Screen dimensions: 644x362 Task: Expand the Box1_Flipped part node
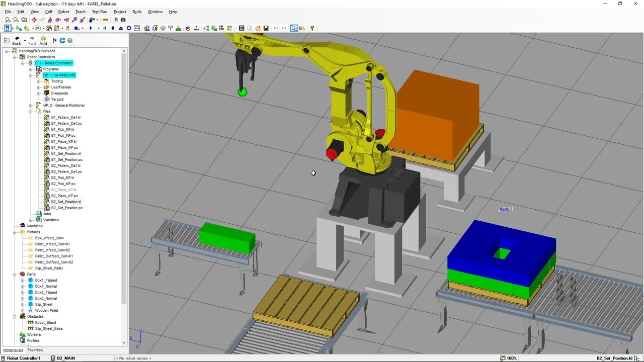[x=23, y=280]
